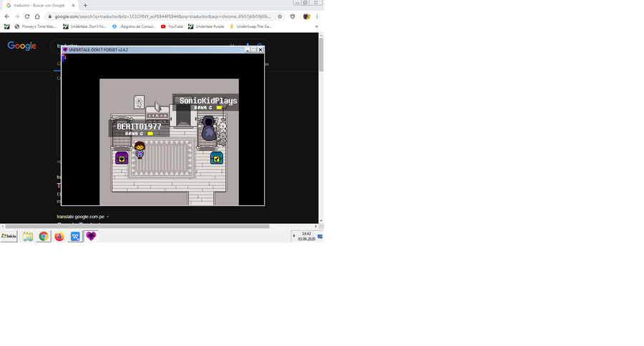Select the traductor - Buscar con Google tab
Screen dimensions: 644x346
[39, 5]
